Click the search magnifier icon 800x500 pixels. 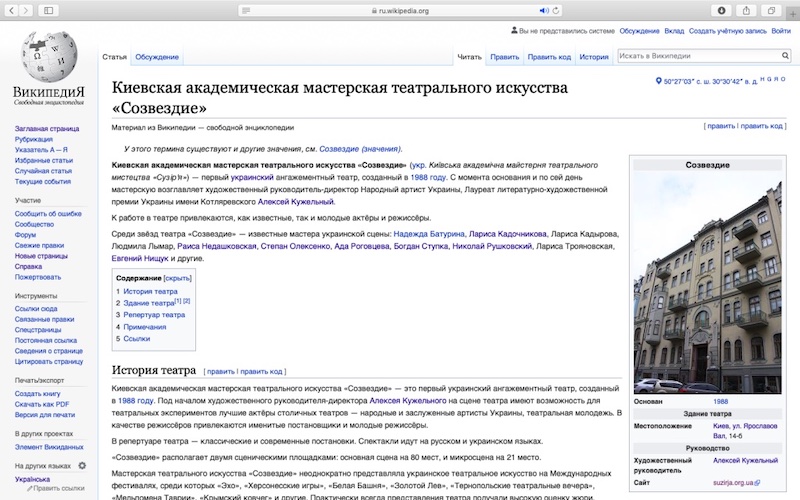[785, 56]
